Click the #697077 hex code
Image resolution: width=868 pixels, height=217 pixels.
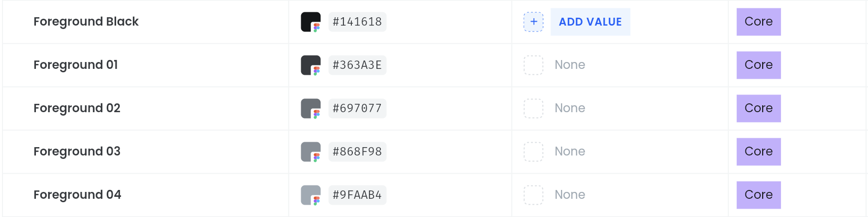[x=357, y=108]
